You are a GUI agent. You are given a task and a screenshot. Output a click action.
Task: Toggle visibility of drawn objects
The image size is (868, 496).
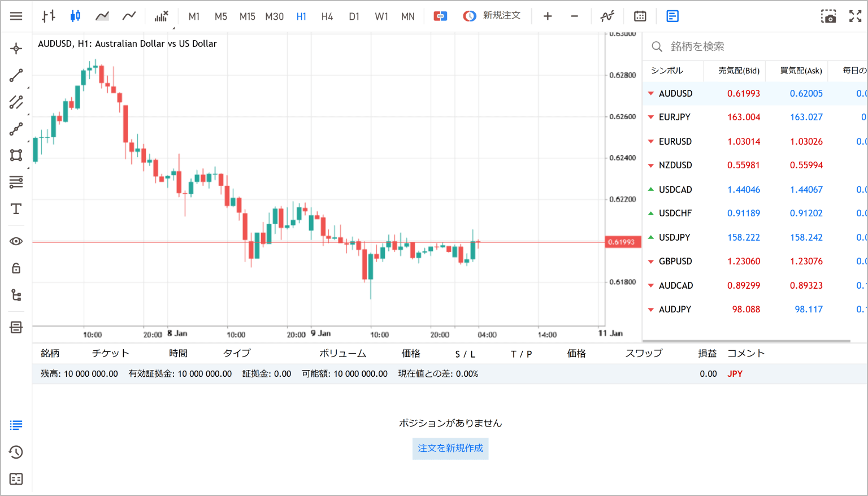pyautogui.click(x=16, y=241)
